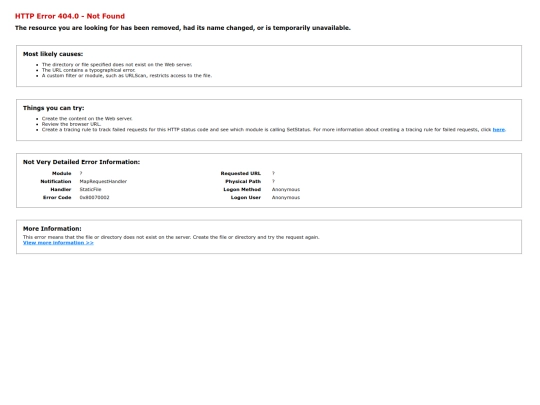Screen dimensions: 540x405
Task: Click 'More Information:' heading
Action: (52, 229)
